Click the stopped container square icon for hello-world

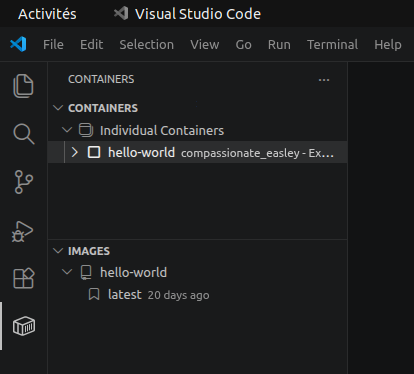94,152
